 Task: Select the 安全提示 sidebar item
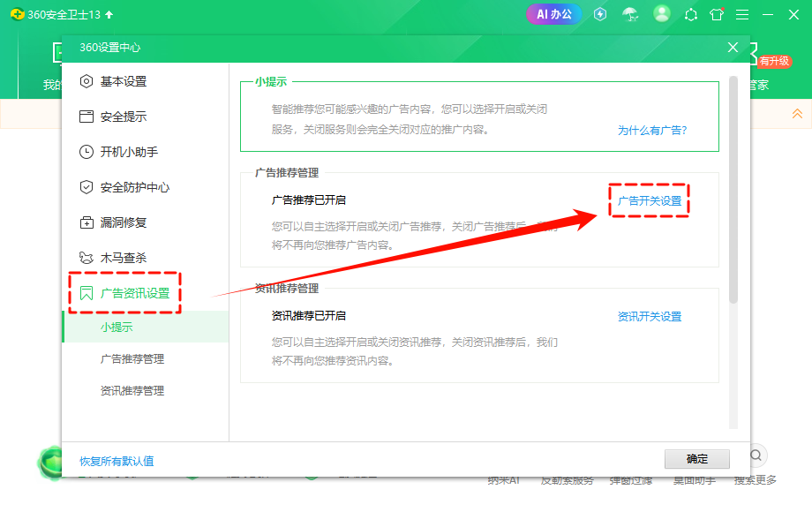pos(124,117)
